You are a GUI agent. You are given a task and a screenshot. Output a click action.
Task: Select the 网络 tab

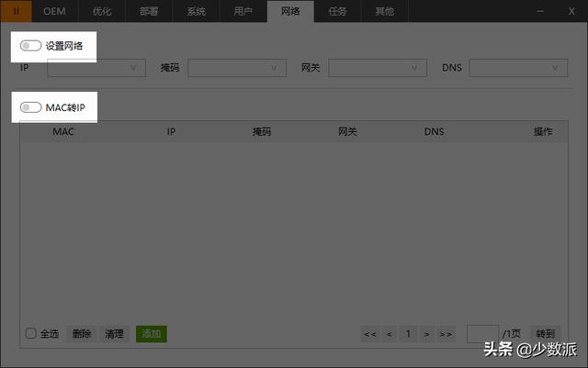click(290, 11)
